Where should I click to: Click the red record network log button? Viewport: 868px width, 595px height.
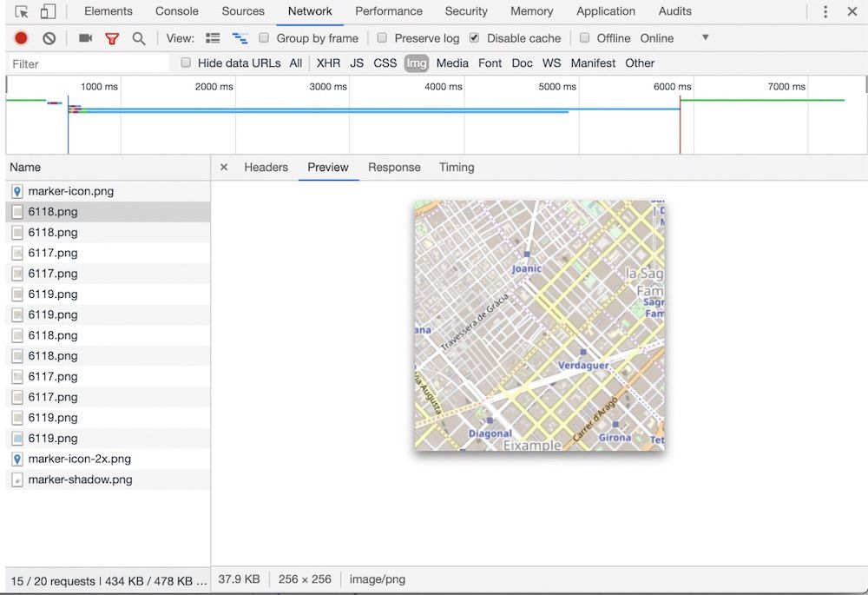21,38
